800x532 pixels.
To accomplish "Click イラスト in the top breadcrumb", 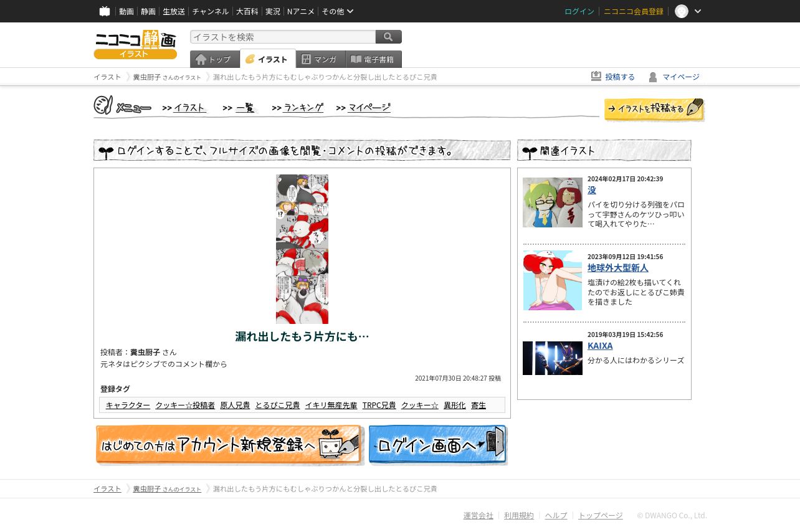I will (107, 77).
